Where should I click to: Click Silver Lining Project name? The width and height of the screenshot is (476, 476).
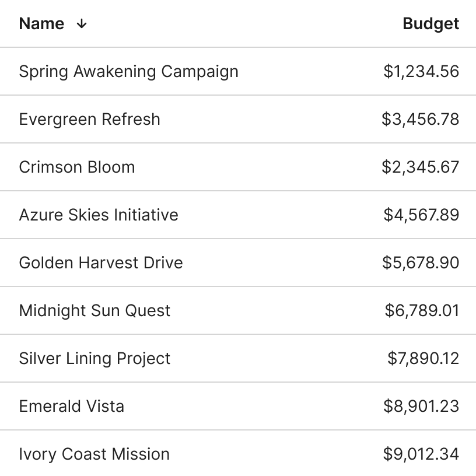point(94,359)
